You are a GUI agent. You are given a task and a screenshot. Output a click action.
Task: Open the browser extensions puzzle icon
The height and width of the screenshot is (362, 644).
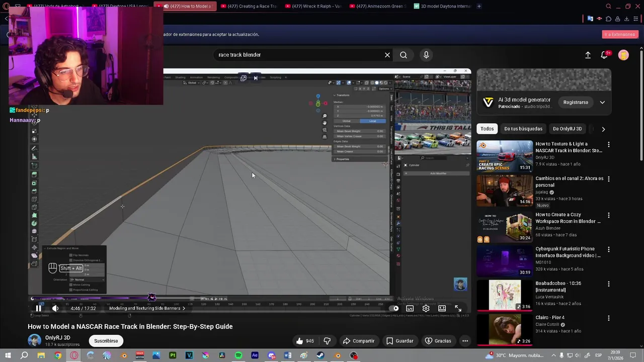pos(608,19)
